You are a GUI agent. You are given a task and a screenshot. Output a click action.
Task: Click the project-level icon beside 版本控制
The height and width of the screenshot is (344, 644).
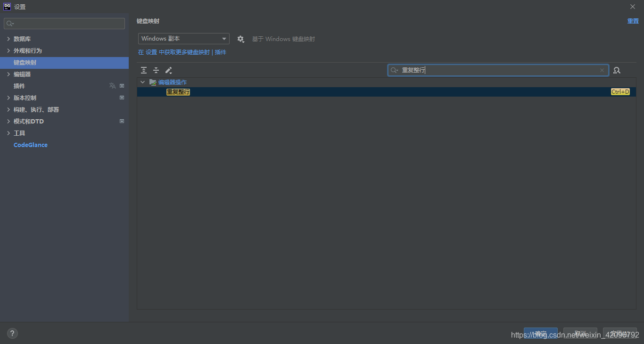point(122,98)
